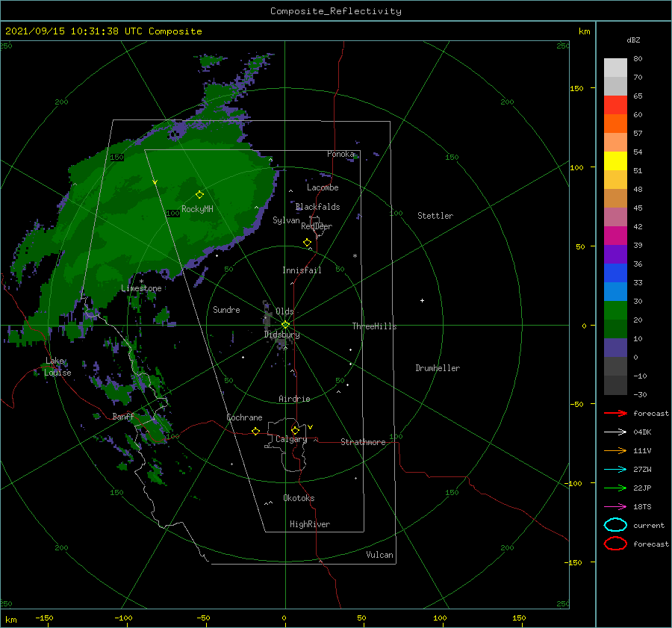Click the Okotoks label
Viewport: 672px width, 628px height.
pyautogui.click(x=299, y=498)
